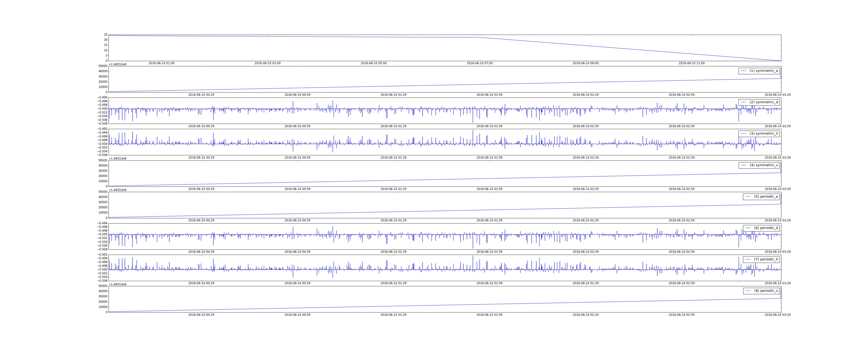Screen dimensions: 868x347
Task: Click y-value 30000 on periodic_a plot
Action: pos(103,202)
